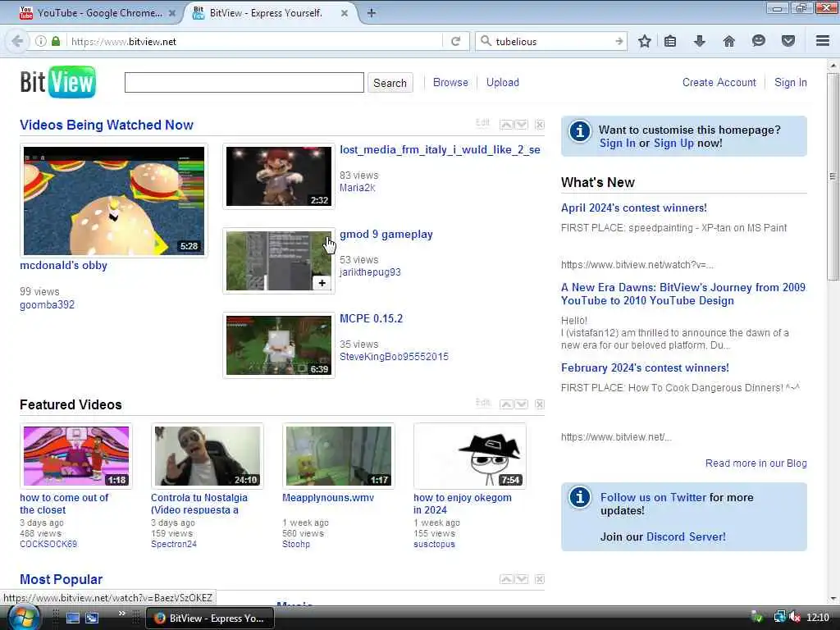Expand quick launch chevron on taskbar
This screenshot has height=630, width=840.
click(x=121, y=614)
